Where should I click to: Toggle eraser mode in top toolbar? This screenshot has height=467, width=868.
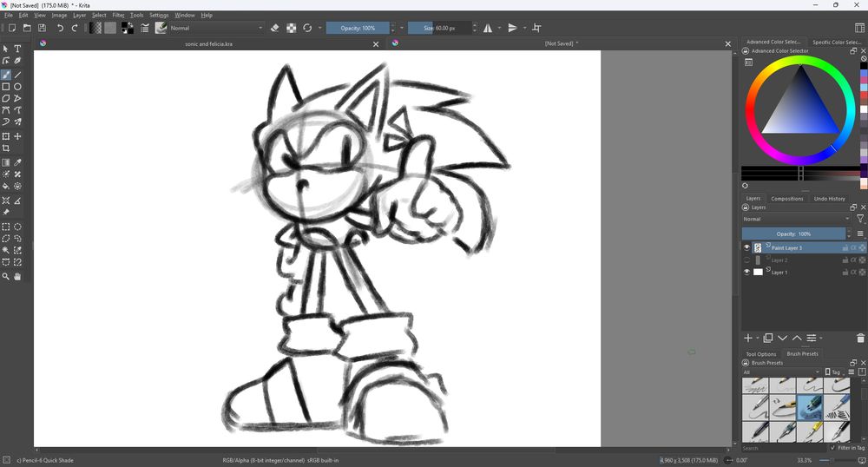point(275,28)
